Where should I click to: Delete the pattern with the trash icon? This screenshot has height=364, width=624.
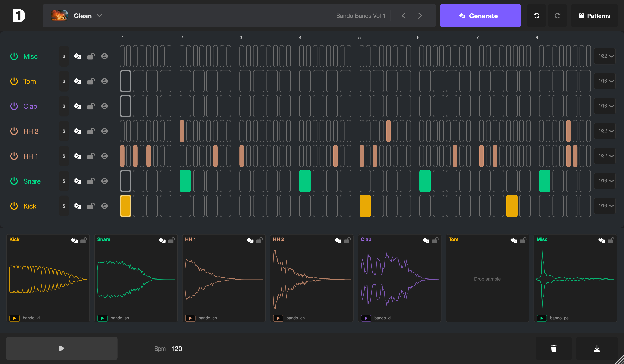[554, 348]
